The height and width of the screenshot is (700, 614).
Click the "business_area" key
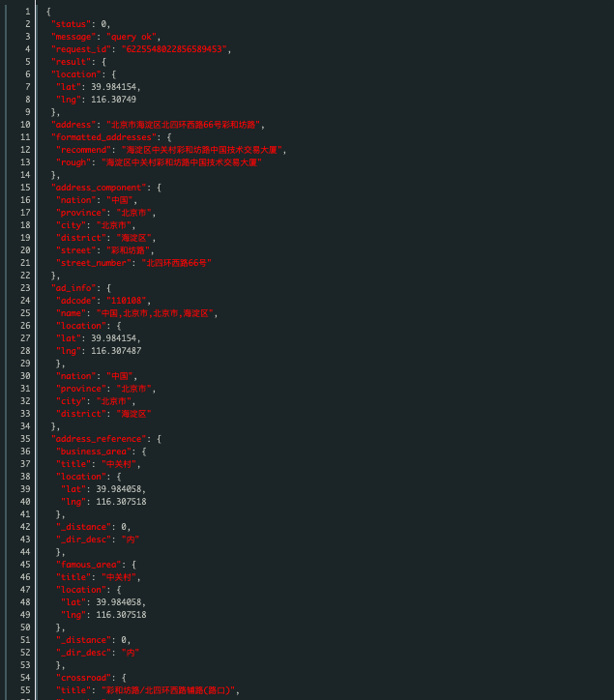(x=94, y=452)
